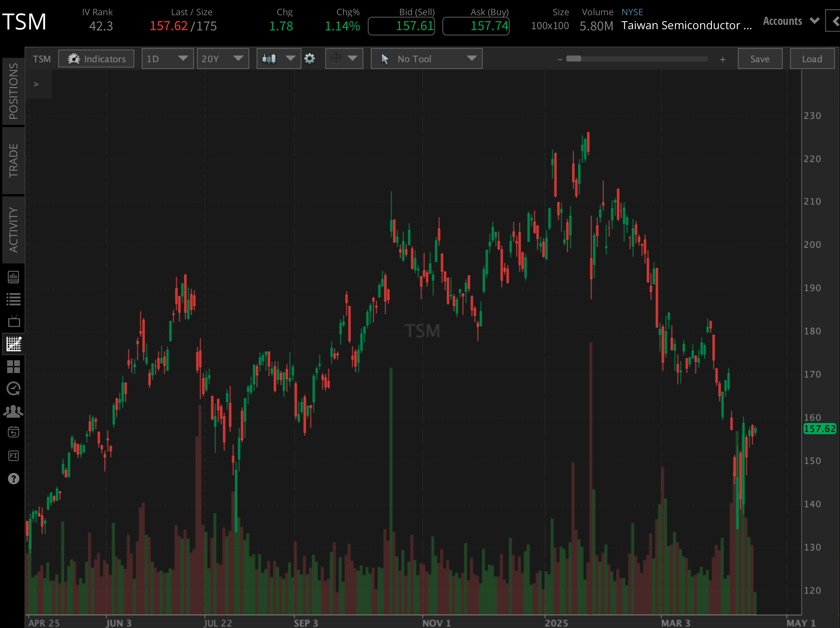Click the Save chart layout button
This screenshot has height=628, width=840.
[x=759, y=58]
